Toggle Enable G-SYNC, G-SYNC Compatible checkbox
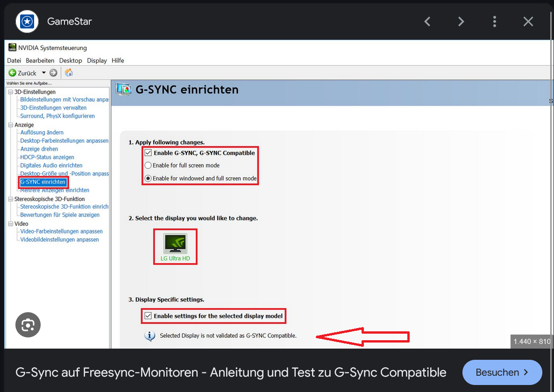 coord(148,153)
